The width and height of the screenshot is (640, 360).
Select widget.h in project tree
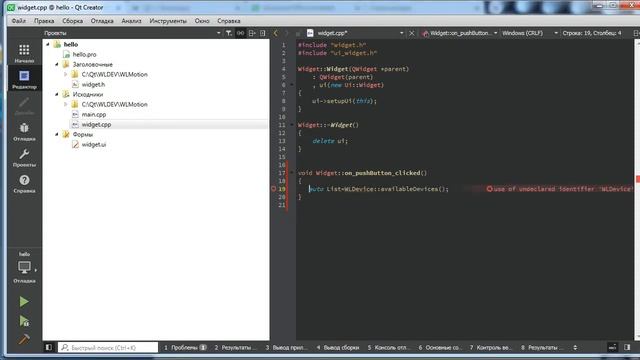click(x=93, y=84)
